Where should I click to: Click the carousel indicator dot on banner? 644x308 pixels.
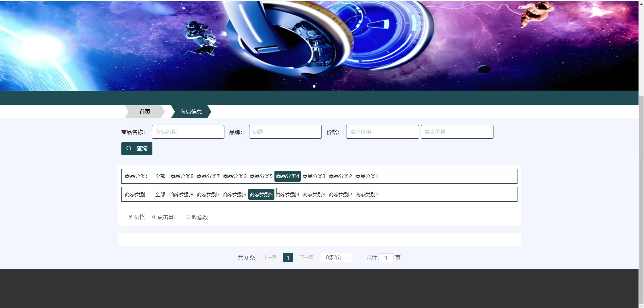click(314, 86)
